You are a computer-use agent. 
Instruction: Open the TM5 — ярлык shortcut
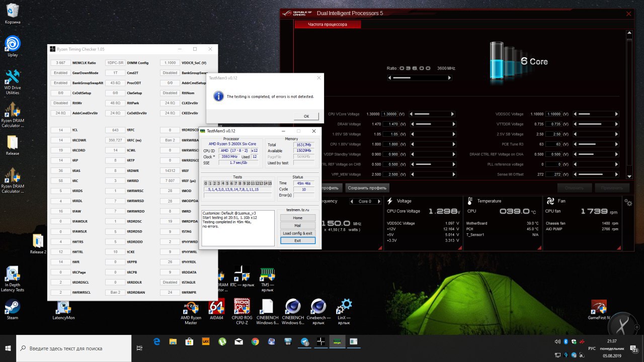[267, 280]
